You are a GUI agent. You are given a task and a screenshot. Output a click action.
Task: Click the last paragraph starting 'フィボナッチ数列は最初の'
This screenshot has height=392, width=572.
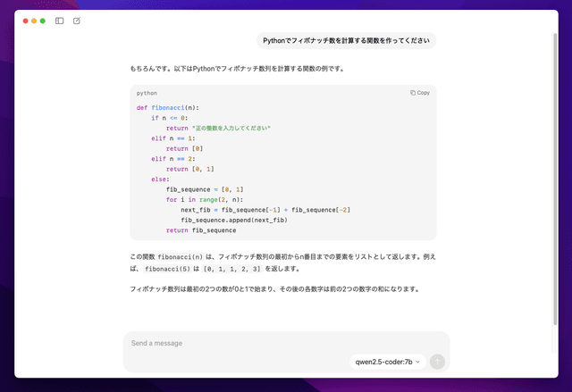[x=275, y=289]
